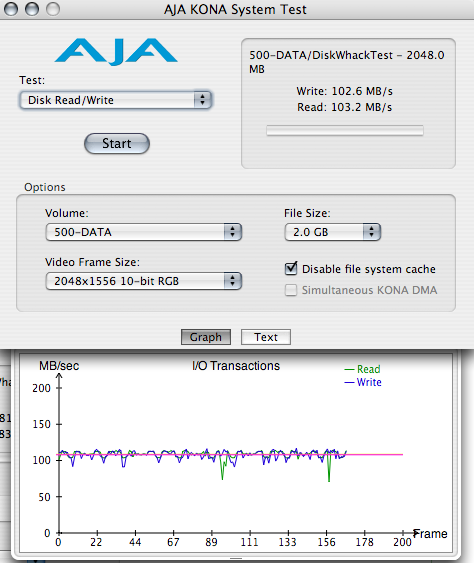This screenshot has height=563, width=474.
Task: Switch to the Graph tab
Action: [206, 337]
